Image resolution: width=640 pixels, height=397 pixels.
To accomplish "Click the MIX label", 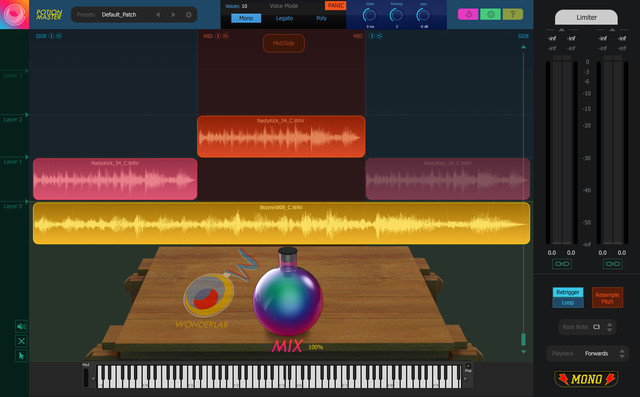I will (x=287, y=346).
